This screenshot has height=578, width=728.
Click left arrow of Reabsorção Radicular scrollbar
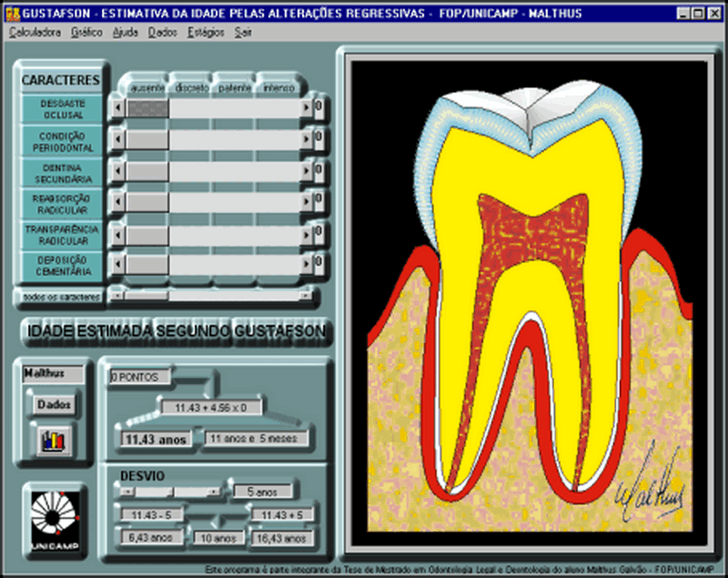pos(118,202)
